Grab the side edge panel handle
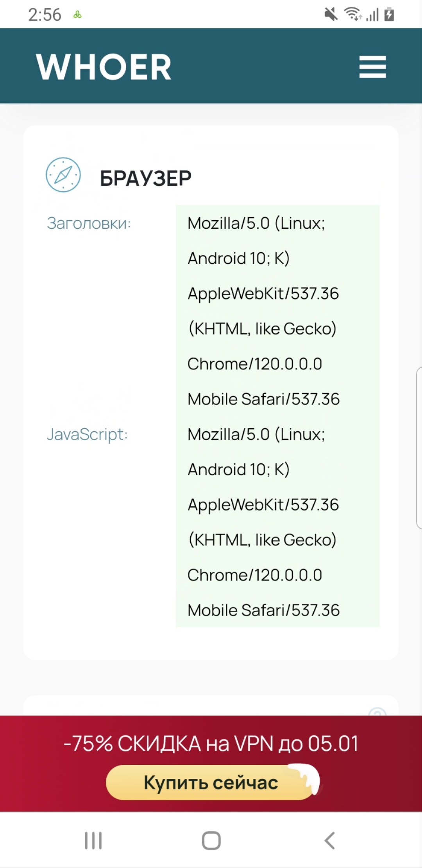Viewport: 422px width, 868px height. tap(419, 448)
